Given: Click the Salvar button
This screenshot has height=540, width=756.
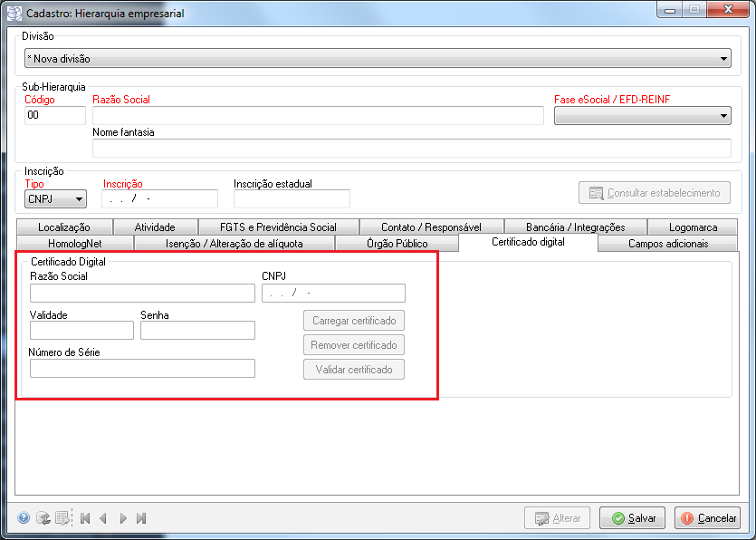Looking at the screenshot, I should click(x=632, y=518).
